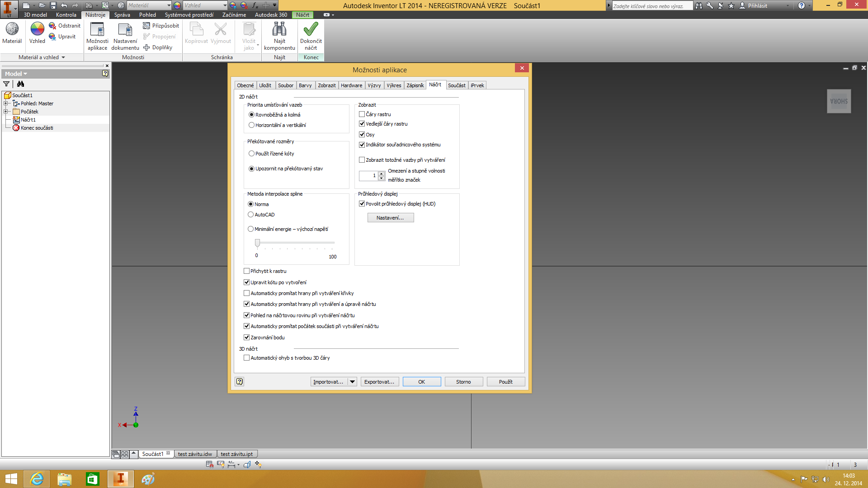The width and height of the screenshot is (868, 488).
Task: Select Horizontální a vertikální radio button
Action: tap(251, 125)
